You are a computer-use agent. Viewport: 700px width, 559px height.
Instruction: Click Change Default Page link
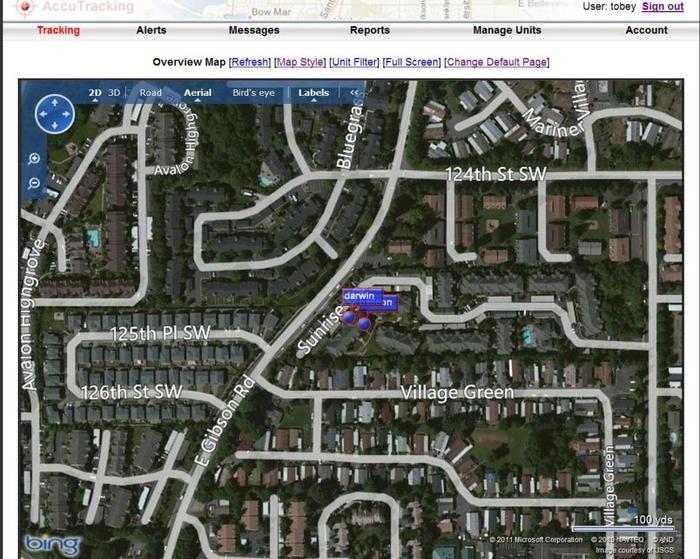497,62
